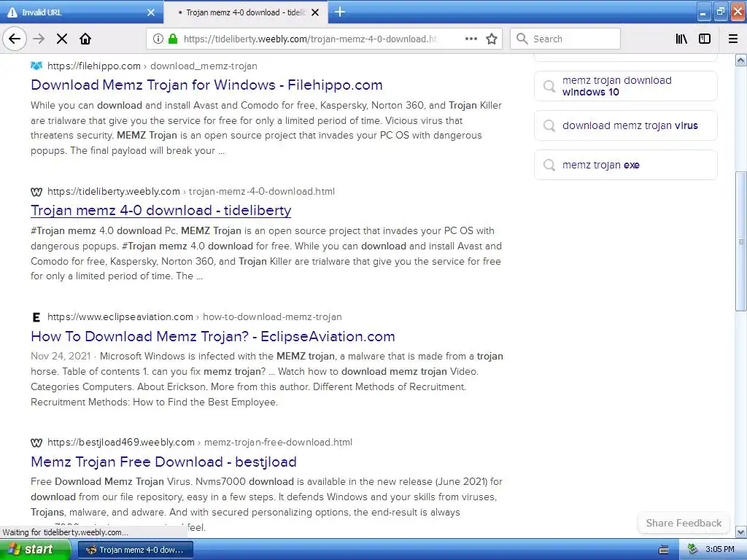
Task: Toggle the sidebar view
Action: [x=705, y=39]
